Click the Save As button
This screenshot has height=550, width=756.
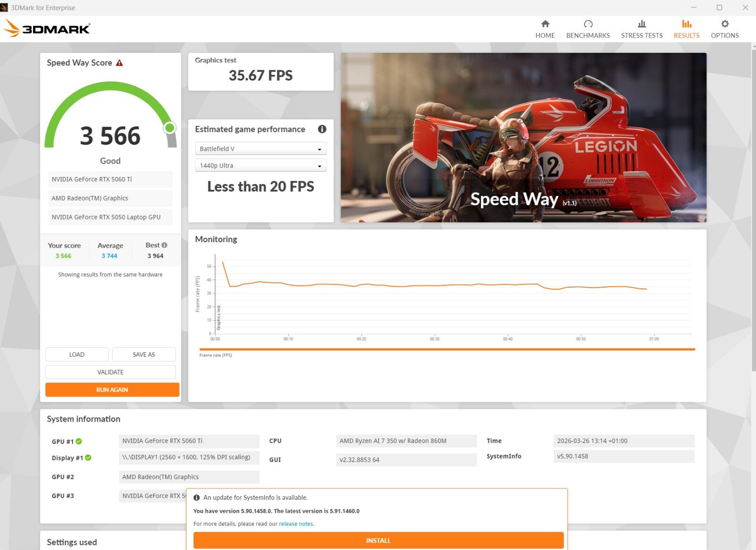144,355
